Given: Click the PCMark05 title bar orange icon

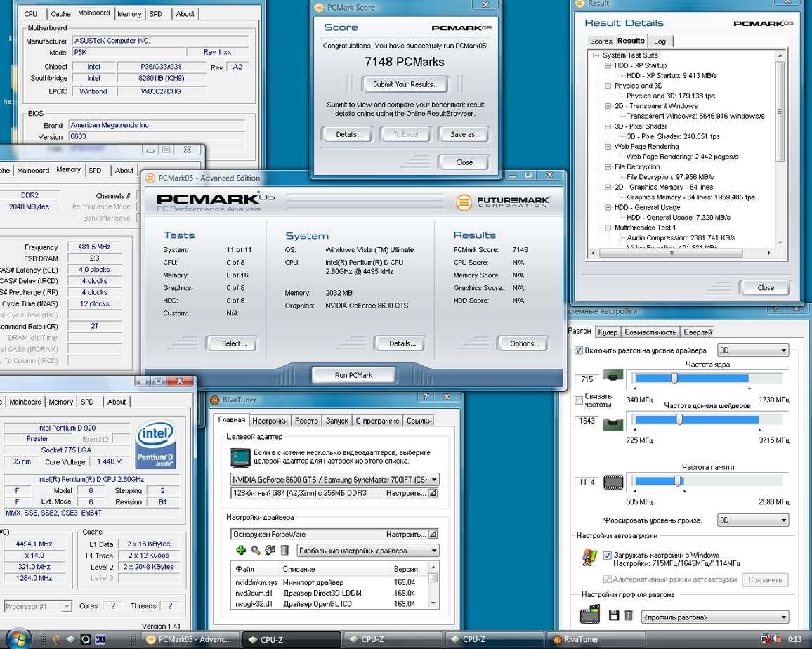Looking at the screenshot, I should [x=150, y=178].
